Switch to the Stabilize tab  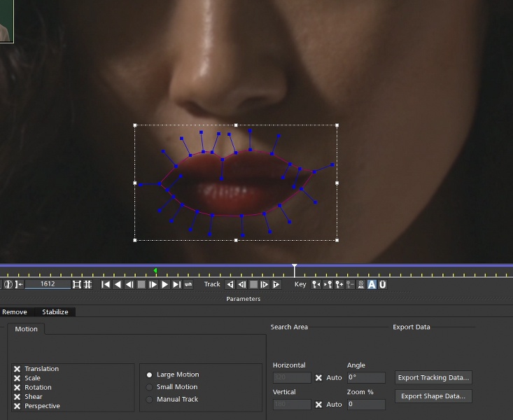[x=55, y=312]
